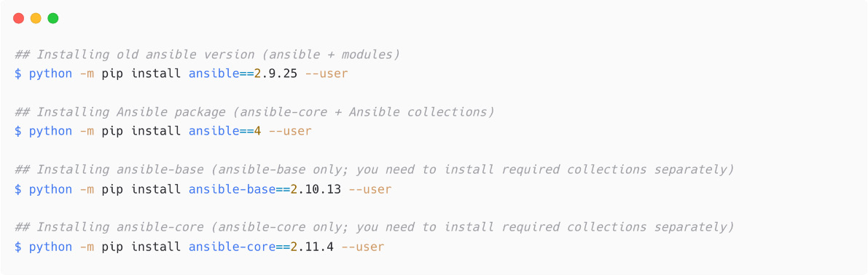This screenshot has height=275, width=868.
Task: Click the 'Installing old ansible version' comment
Action: pyautogui.click(x=207, y=55)
